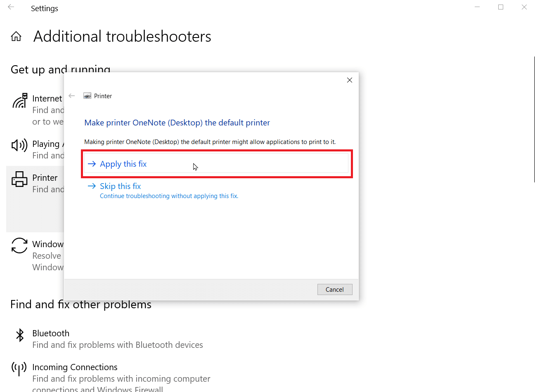Click the Cancel button in the dialog
Image resolution: width=535 pixels, height=392 pixels.
(335, 289)
